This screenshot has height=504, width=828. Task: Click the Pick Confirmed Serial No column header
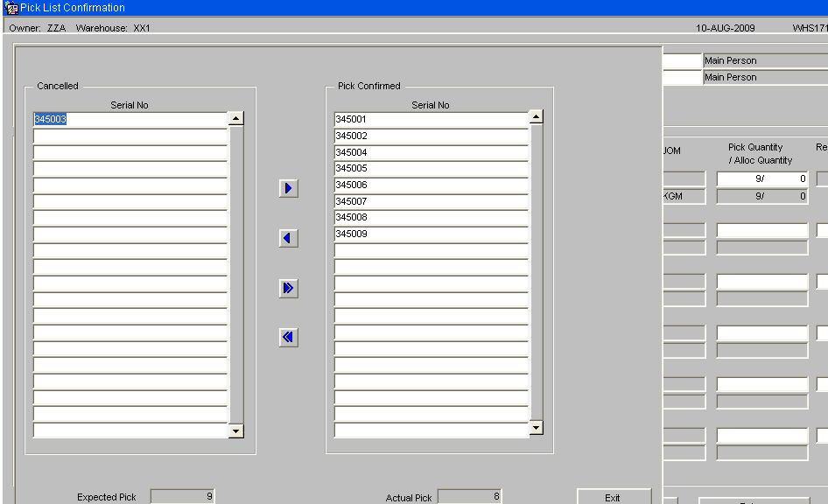coord(431,105)
